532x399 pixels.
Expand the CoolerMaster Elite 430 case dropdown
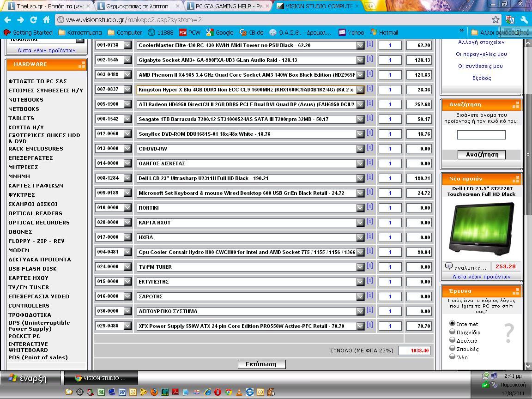360,45
